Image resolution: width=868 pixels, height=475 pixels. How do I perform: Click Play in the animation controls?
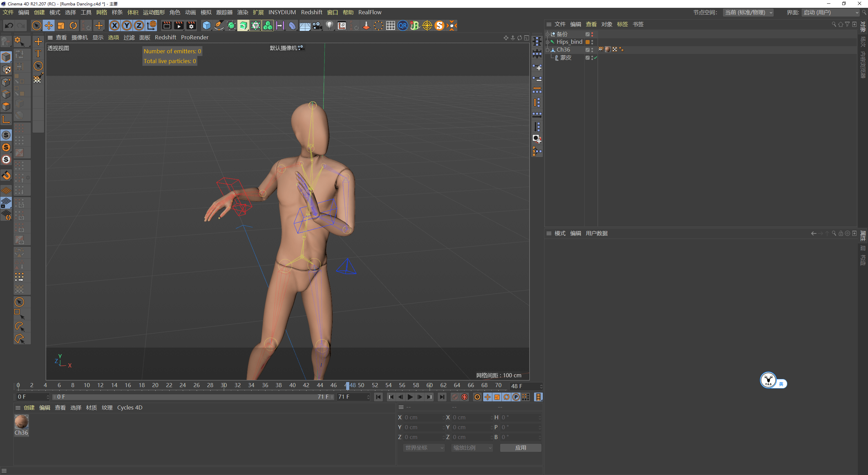click(x=410, y=397)
